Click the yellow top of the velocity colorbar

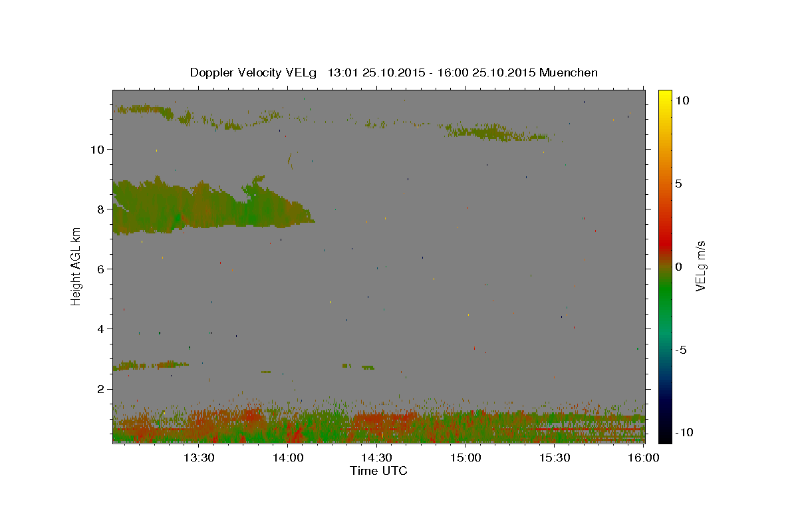[x=664, y=96]
